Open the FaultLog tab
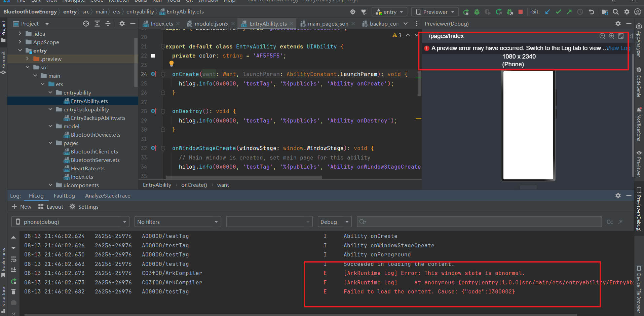Image resolution: width=644 pixels, height=316 pixels. (x=64, y=196)
